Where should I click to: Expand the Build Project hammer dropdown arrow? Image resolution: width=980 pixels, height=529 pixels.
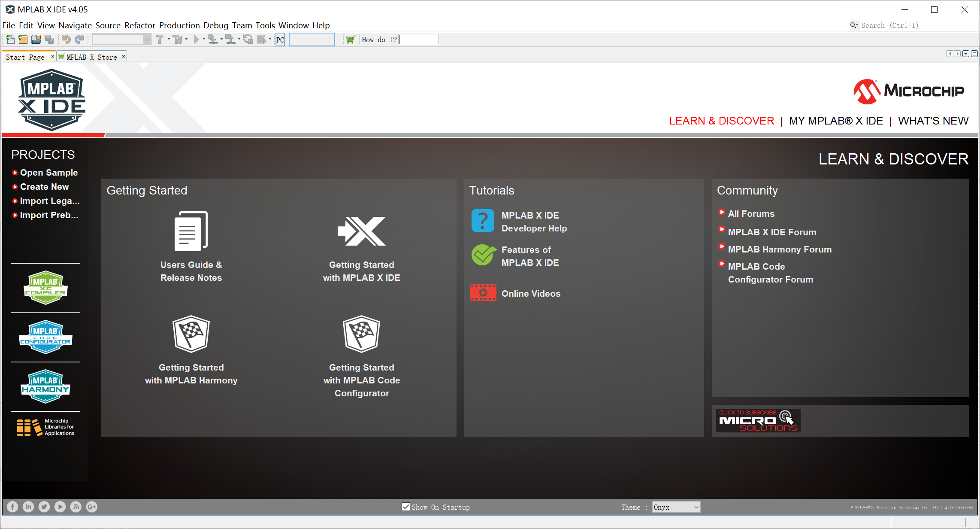coord(169,40)
